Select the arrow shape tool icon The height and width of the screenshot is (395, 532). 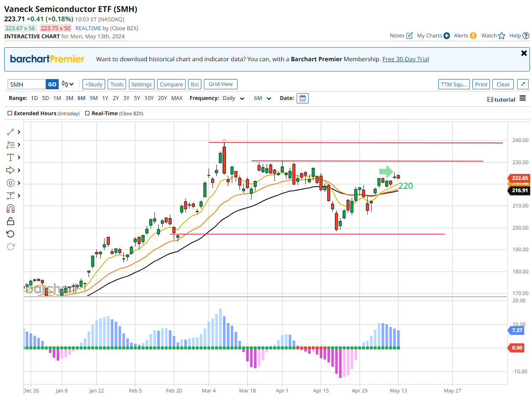coord(11,171)
